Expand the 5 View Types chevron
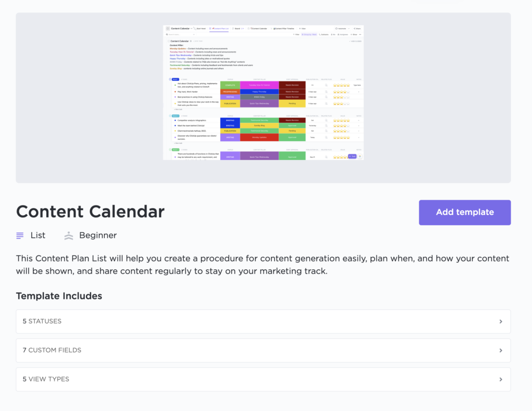This screenshot has width=532, height=411. [501, 379]
